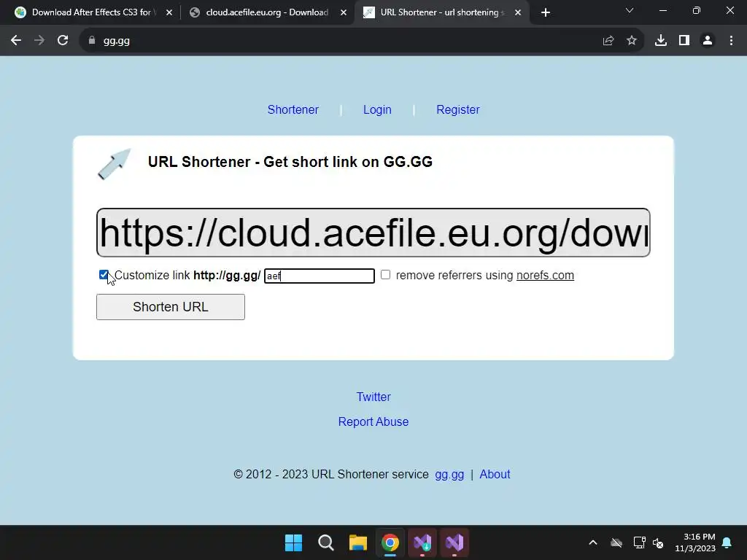Click the forward navigation arrow
747x560 pixels.
pos(39,41)
